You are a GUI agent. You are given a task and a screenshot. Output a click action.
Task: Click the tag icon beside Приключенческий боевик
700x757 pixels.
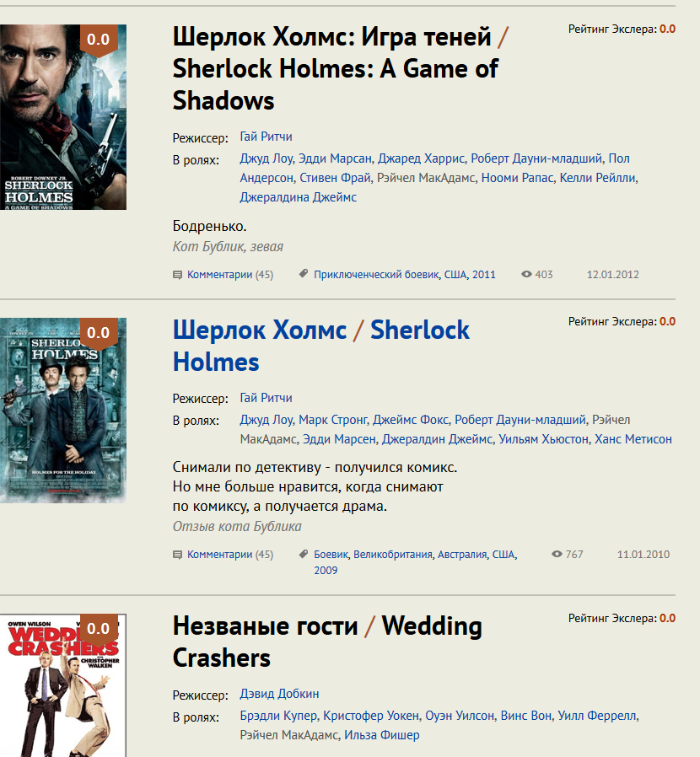pos(303,275)
